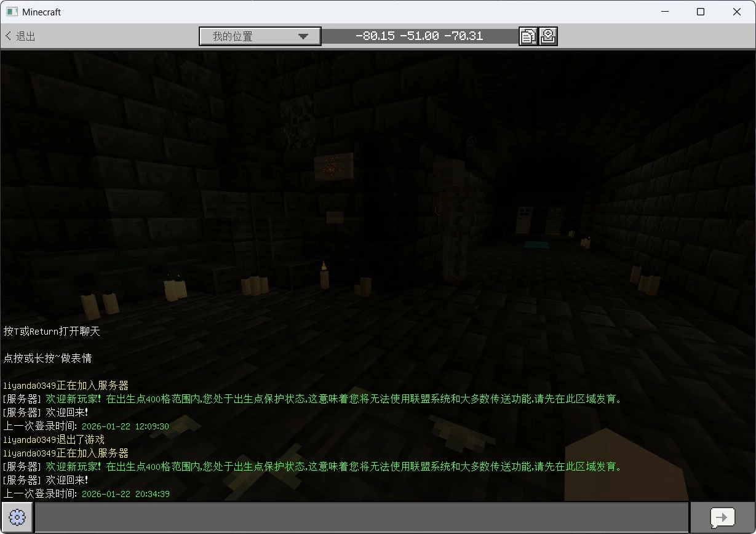This screenshot has width=756, height=534.
Task: Minimize the Minecraft window
Action: click(x=664, y=12)
